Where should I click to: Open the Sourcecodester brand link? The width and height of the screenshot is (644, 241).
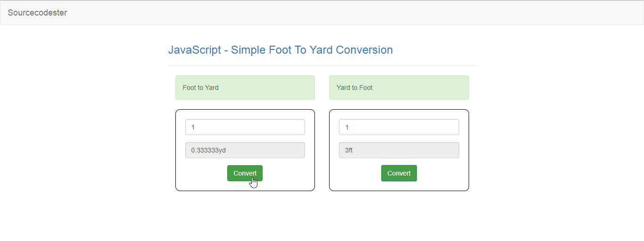[x=37, y=13]
